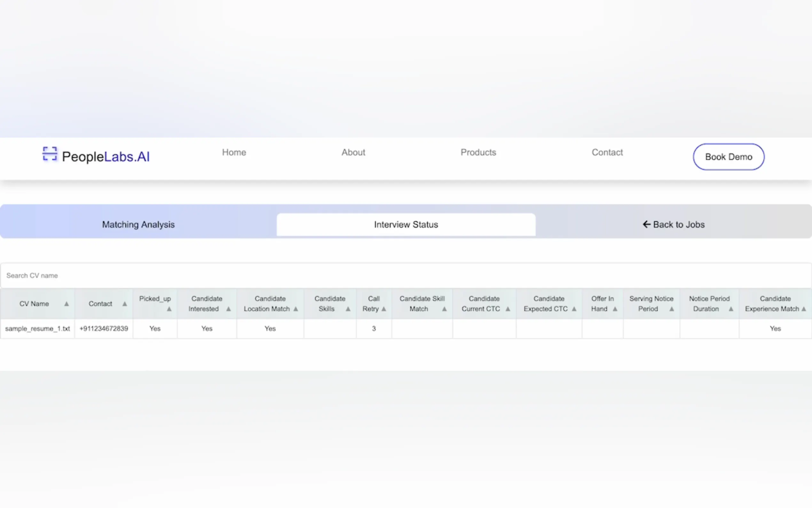Sort Candidate Interested column arrow
This screenshot has height=508, width=812.
tap(229, 309)
